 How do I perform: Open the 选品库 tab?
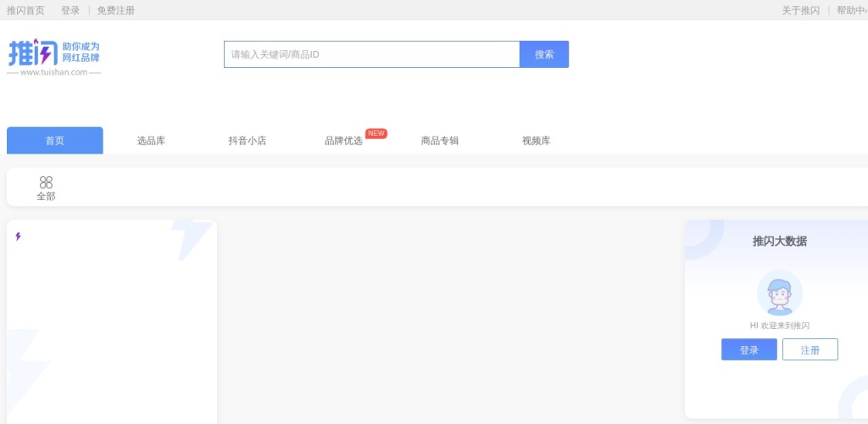coord(151,141)
